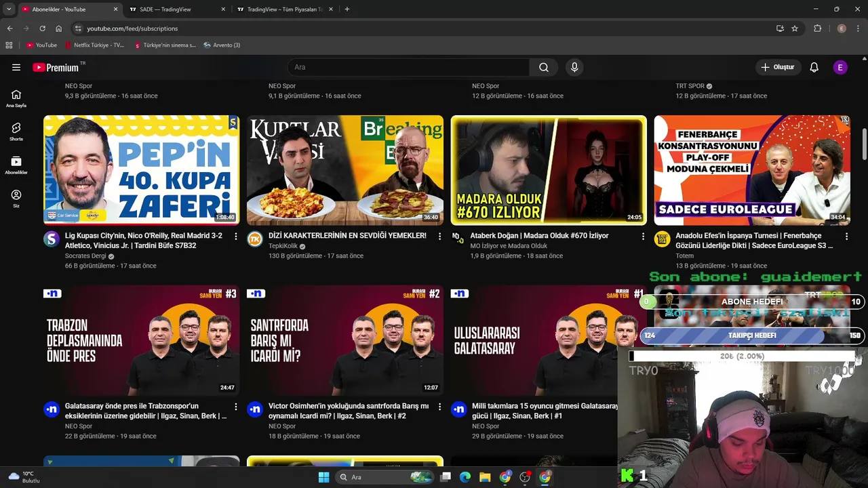Open NEO Spor avatar beside Osimhen video
Screen dimensions: 868x488
pyautogui.click(x=255, y=409)
